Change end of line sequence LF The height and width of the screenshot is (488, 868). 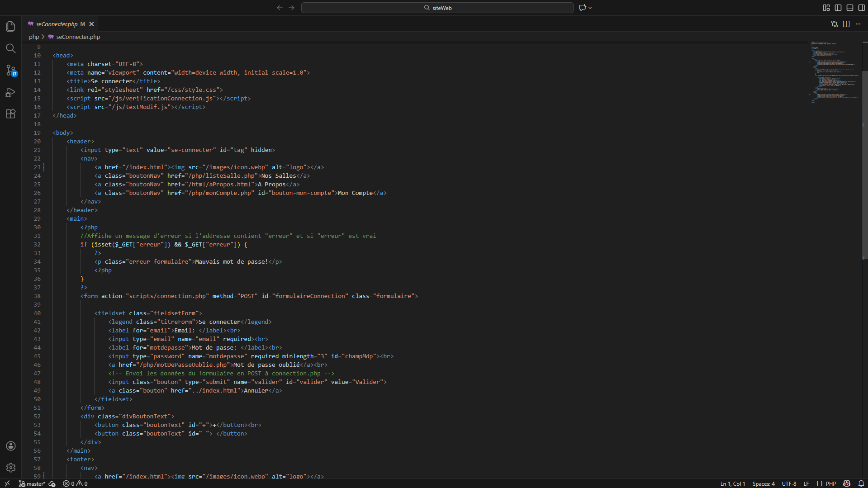click(x=806, y=483)
